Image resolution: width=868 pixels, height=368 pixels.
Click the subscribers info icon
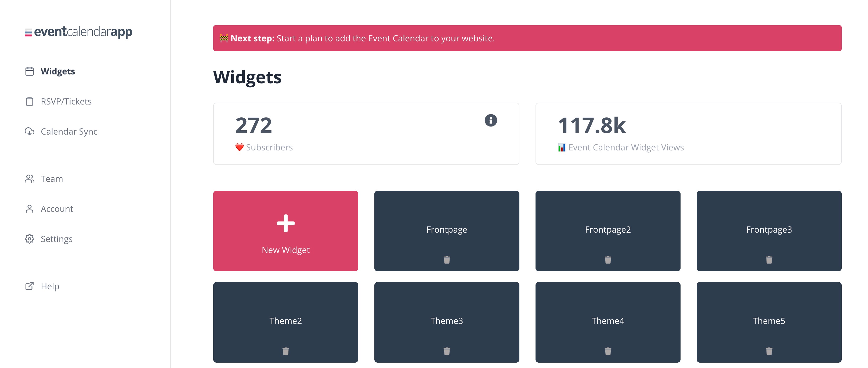coord(491,120)
